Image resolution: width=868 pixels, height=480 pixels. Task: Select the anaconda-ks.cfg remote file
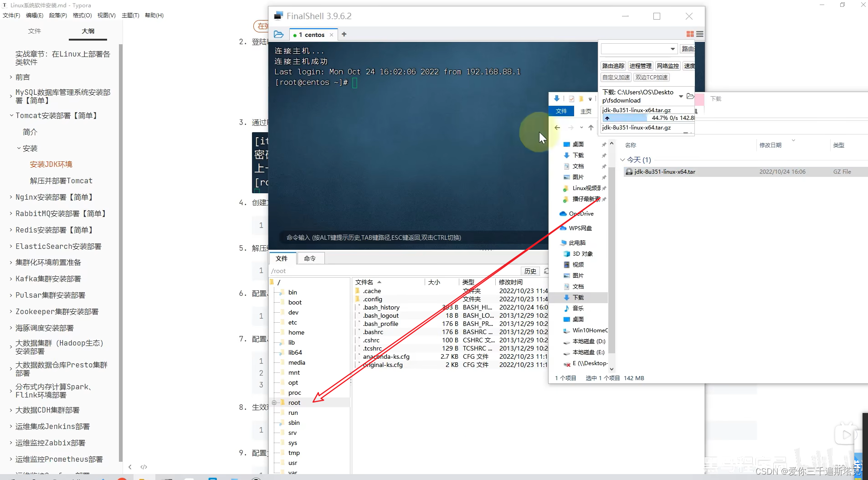tap(386, 356)
